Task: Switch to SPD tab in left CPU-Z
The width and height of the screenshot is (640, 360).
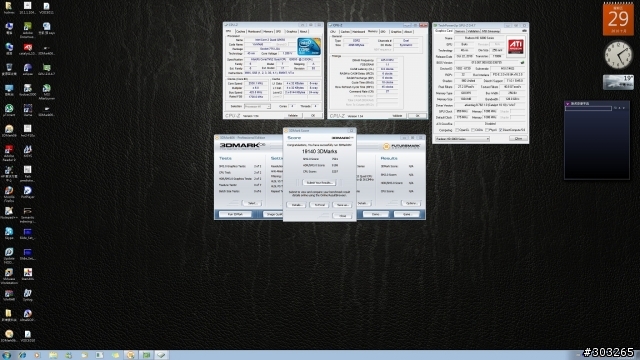Action: point(278,31)
